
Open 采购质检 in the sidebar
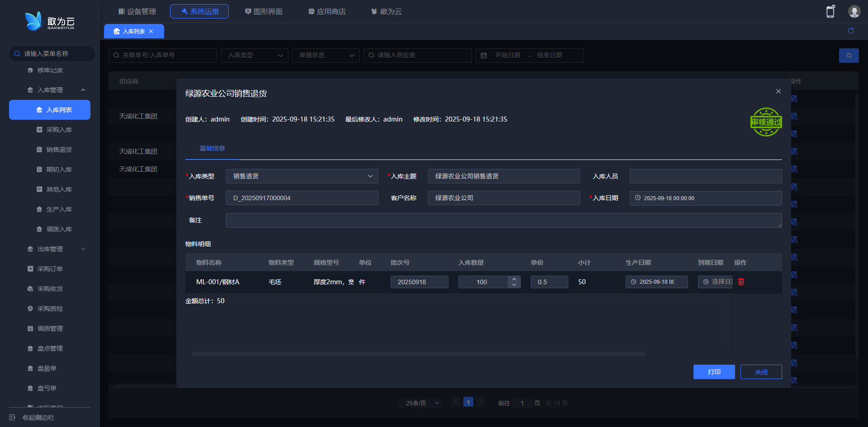click(x=50, y=309)
